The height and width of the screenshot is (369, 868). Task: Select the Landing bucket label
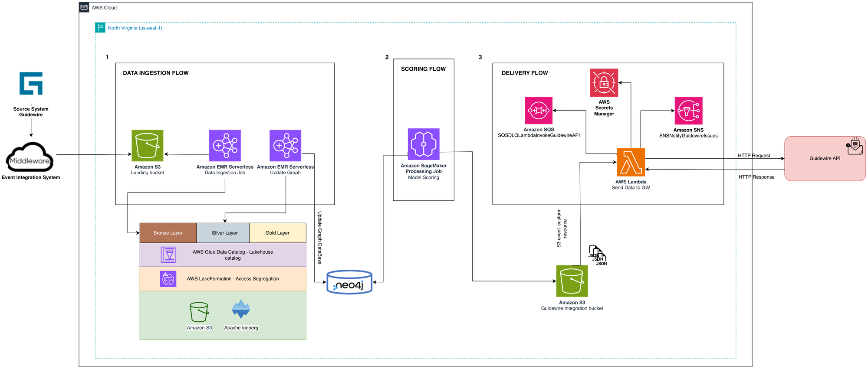pyautogui.click(x=148, y=173)
